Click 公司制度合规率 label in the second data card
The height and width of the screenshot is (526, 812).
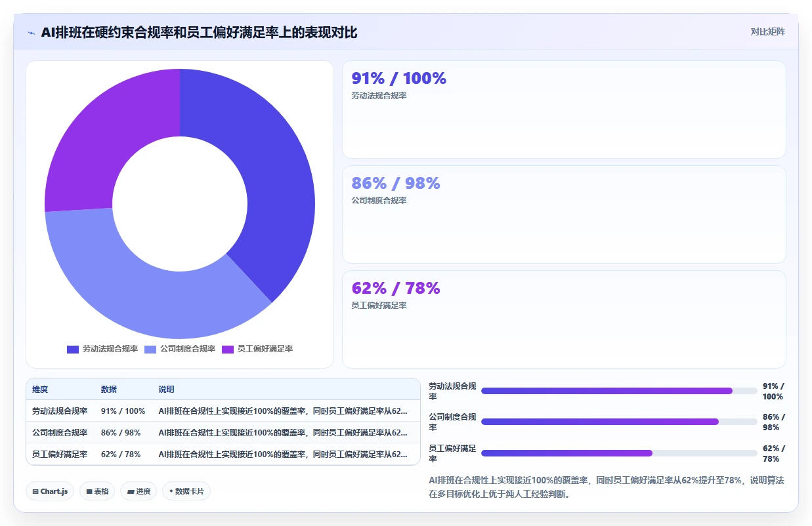(x=379, y=201)
